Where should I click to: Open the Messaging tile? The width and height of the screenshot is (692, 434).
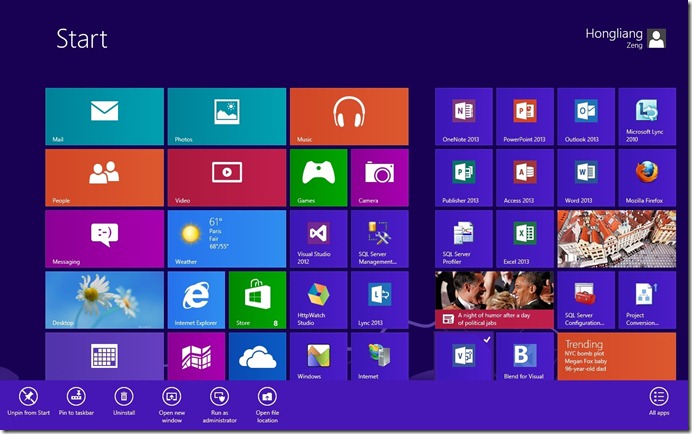(105, 239)
